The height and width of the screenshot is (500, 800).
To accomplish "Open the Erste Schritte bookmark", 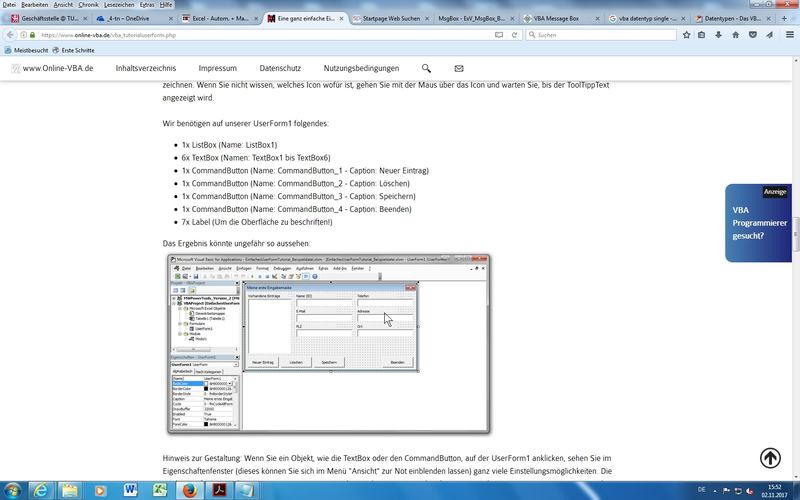I will [x=73, y=50].
